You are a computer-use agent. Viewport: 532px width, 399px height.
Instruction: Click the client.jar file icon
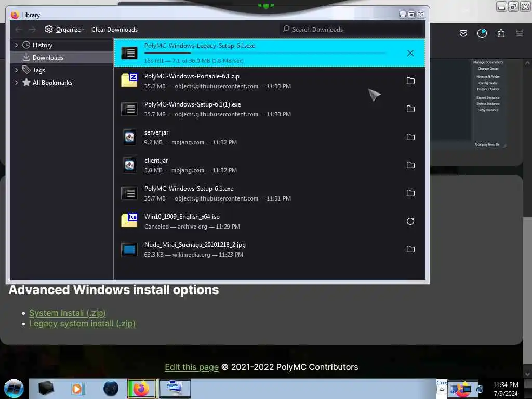[x=129, y=165]
